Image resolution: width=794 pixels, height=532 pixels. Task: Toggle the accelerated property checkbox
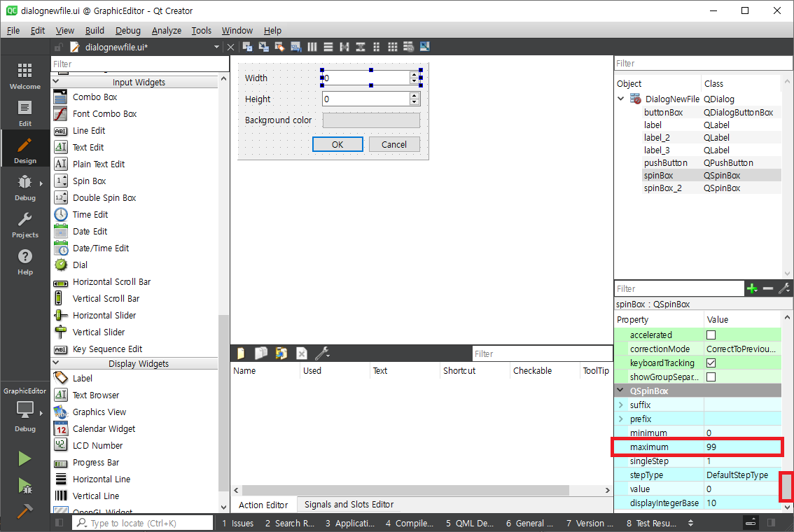[x=711, y=335]
